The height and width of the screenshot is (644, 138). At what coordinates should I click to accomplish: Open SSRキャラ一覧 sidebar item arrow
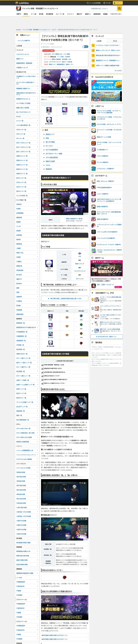[38, 130]
